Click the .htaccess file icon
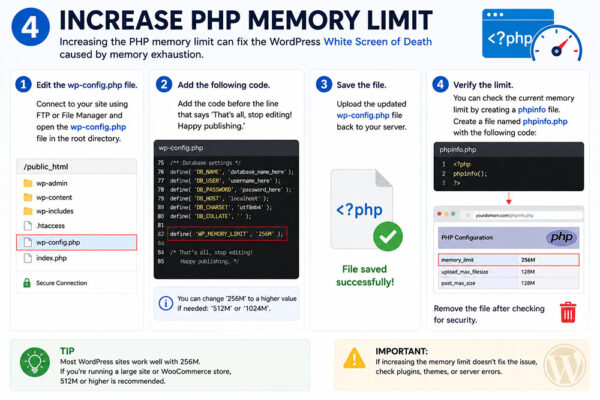Screen dimensions: 600x400 (x=28, y=226)
